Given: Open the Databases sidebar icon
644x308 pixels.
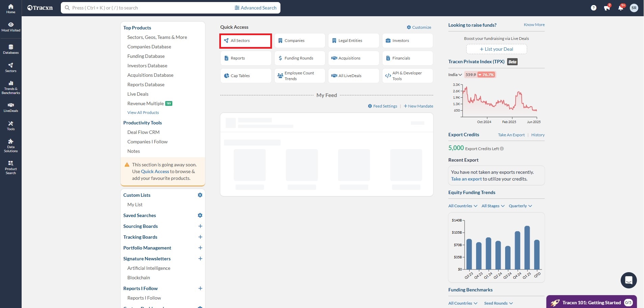Looking at the screenshot, I should [x=11, y=49].
